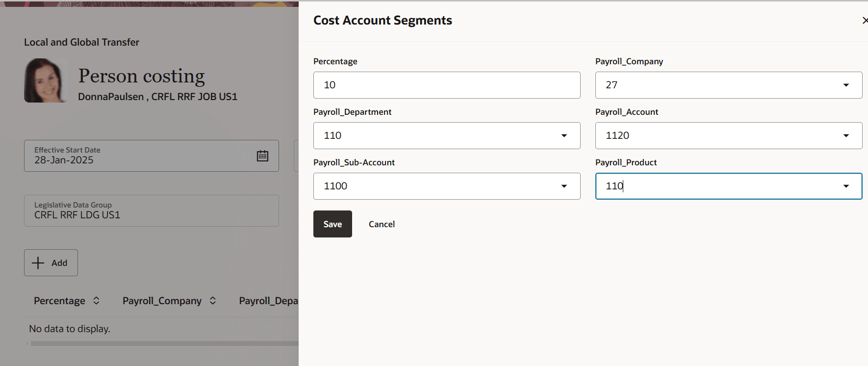This screenshot has width=868, height=366.
Task: Click the plus icon on Add button
Action: (38, 263)
